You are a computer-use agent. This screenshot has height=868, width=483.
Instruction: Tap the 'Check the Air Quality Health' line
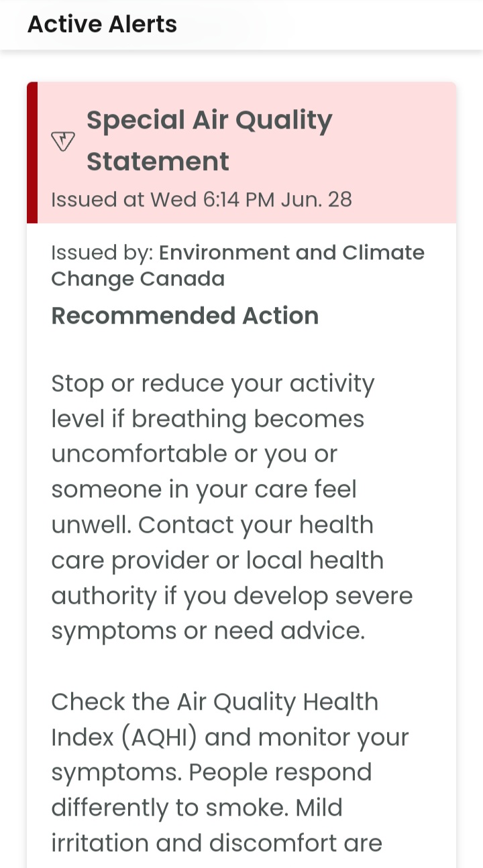point(215,701)
